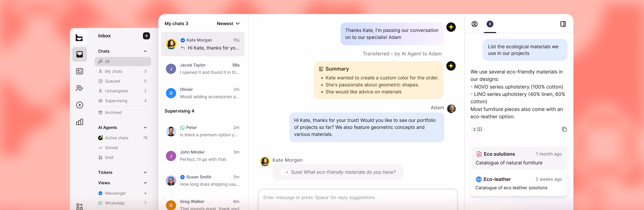Collapse the Views section chevron
The width and height of the screenshot is (644, 210).
tap(145, 183)
